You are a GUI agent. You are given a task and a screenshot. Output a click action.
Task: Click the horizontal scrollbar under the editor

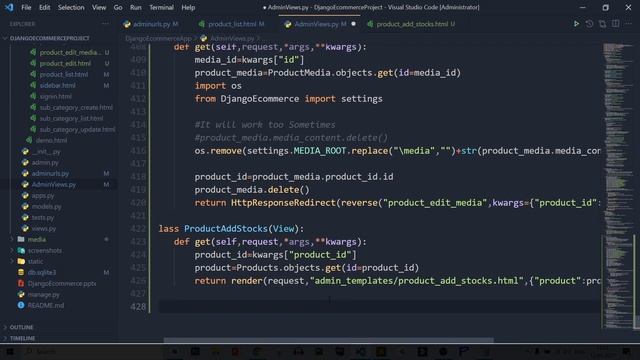[x=328, y=340]
